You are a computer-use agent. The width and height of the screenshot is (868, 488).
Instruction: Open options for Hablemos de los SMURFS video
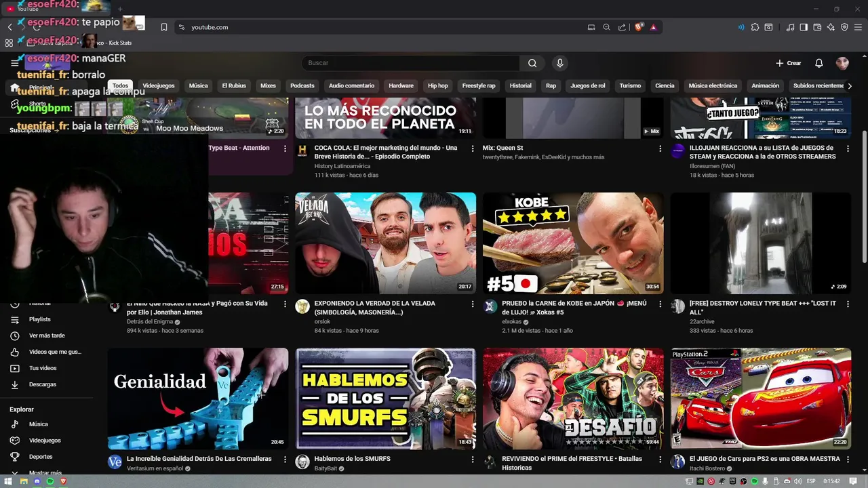tap(473, 460)
